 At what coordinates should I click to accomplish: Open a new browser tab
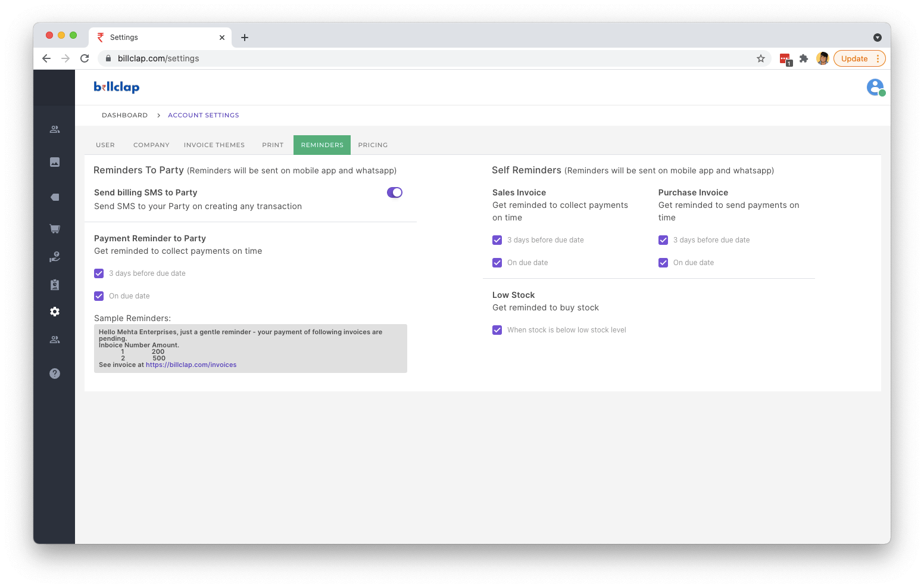[245, 38]
